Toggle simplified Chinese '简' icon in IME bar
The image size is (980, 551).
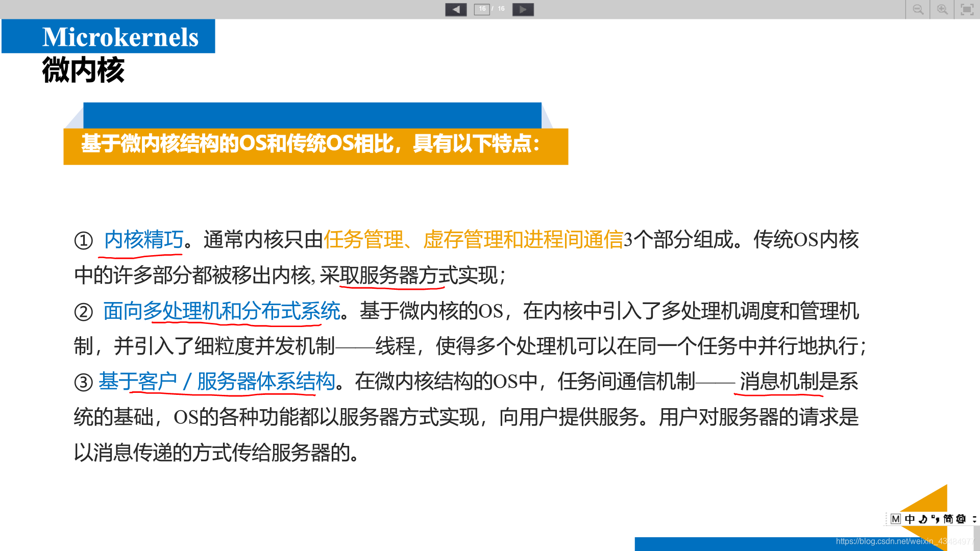pos(948,519)
